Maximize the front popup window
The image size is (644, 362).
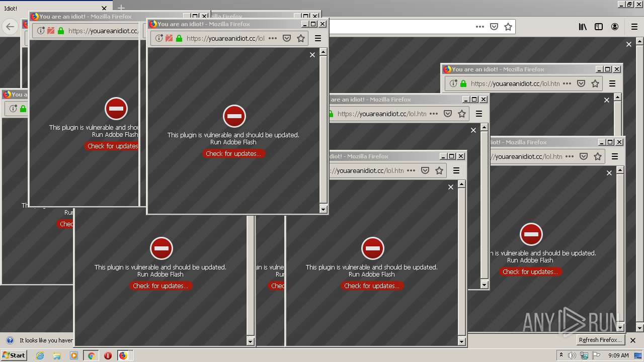(313, 24)
